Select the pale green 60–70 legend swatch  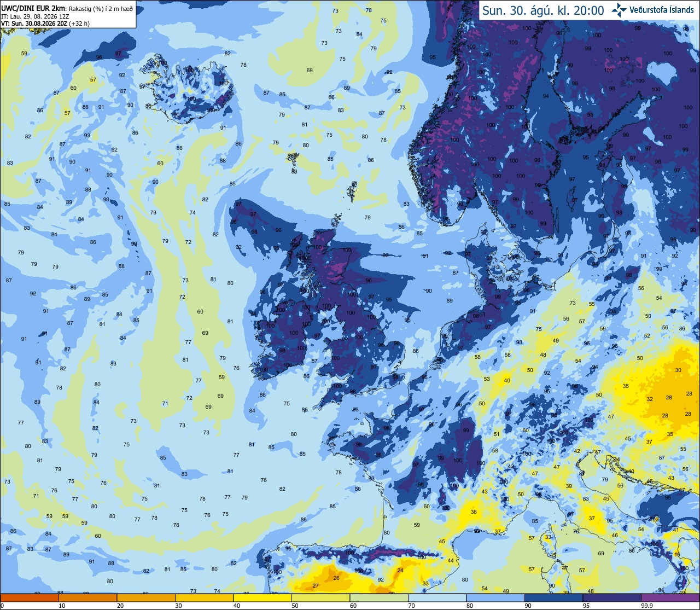point(379,598)
